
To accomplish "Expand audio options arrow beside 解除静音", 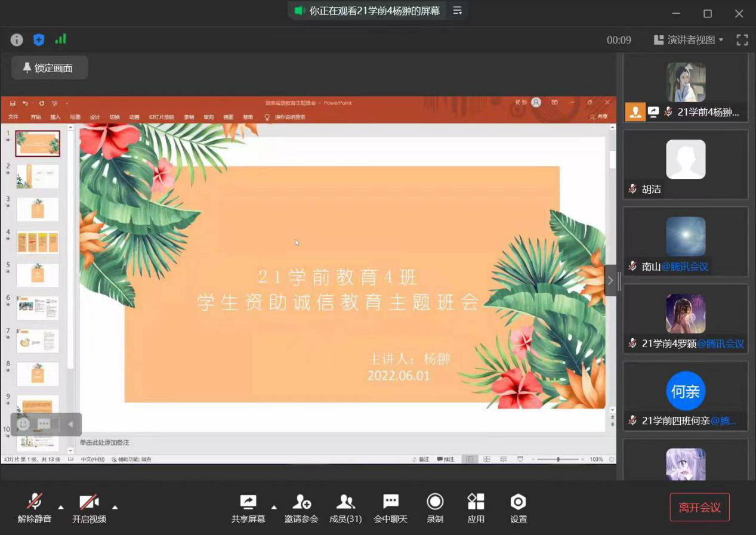I will (61, 507).
